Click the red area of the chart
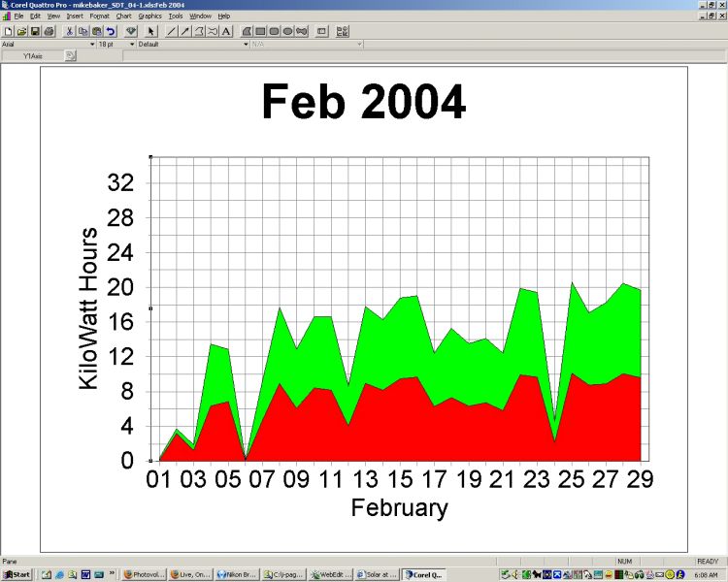728x582 pixels. pyautogui.click(x=388, y=427)
